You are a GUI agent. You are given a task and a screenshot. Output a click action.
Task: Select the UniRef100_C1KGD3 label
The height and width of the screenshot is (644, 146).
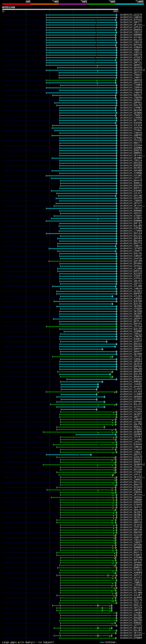click(x=131, y=384)
